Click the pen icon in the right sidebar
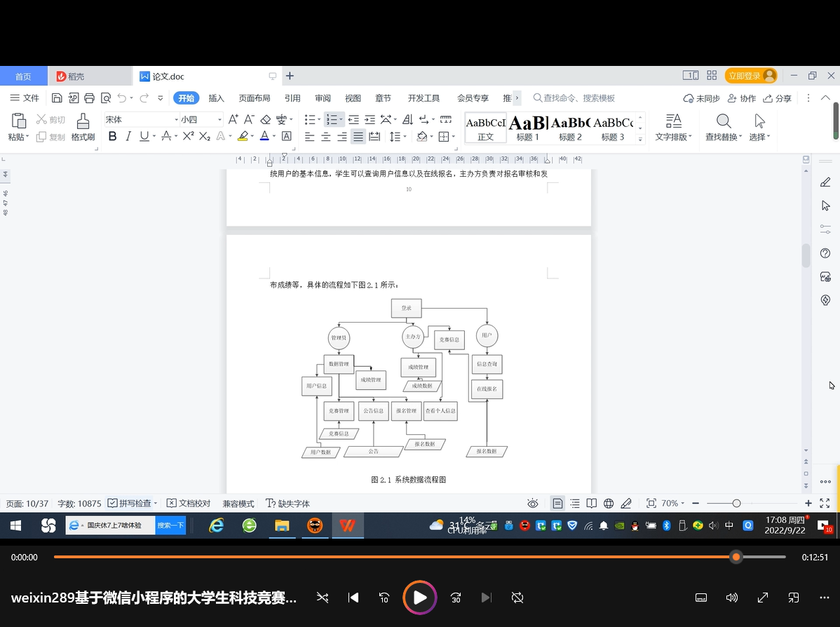The height and width of the screenshot is (627, 840). (x=825, y=182)
